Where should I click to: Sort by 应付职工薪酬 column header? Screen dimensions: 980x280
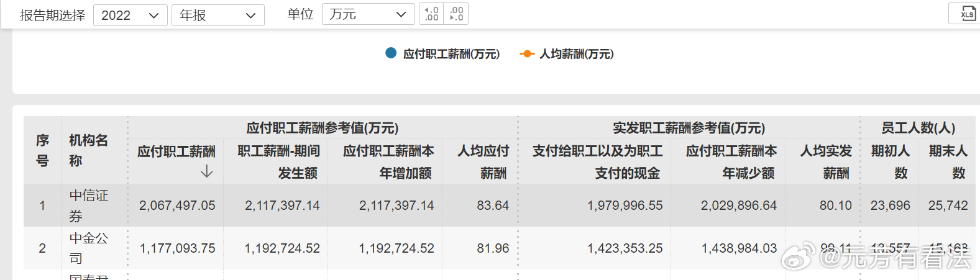176,151
